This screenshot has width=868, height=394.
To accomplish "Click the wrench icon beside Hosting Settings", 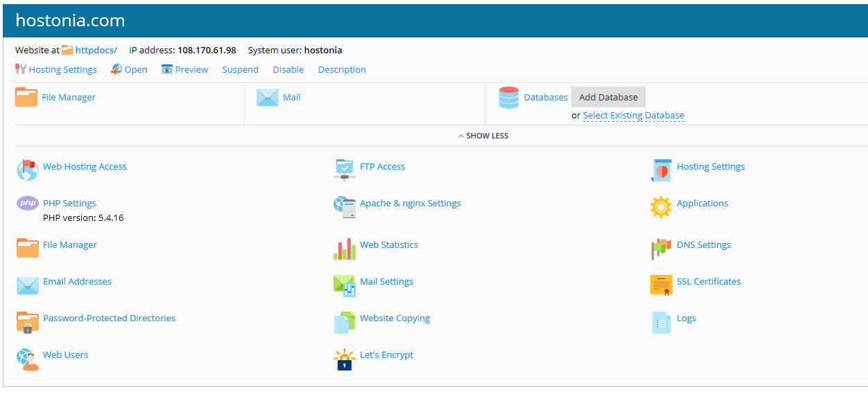I will click(x=20, y=69).
